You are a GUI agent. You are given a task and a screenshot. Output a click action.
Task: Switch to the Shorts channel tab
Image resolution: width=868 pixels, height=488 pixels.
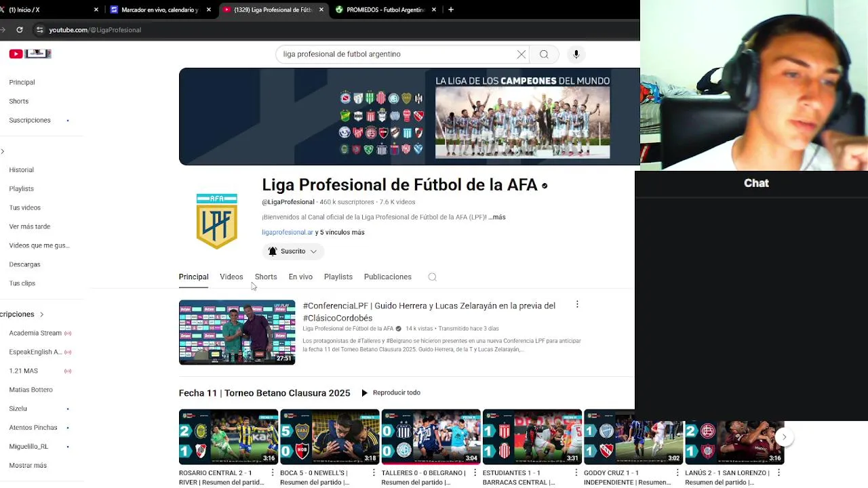pos(266,277)
